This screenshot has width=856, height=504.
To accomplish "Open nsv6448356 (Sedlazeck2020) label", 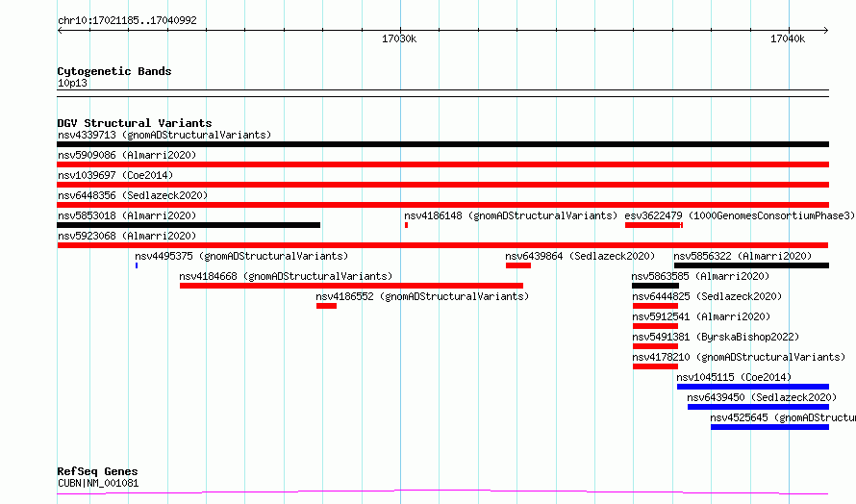I will point(133,195).
